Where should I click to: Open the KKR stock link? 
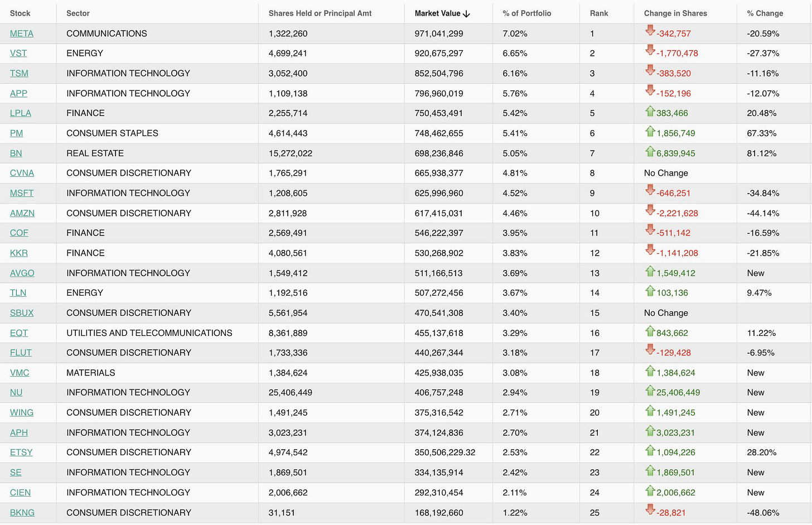(x=19, y=253)
